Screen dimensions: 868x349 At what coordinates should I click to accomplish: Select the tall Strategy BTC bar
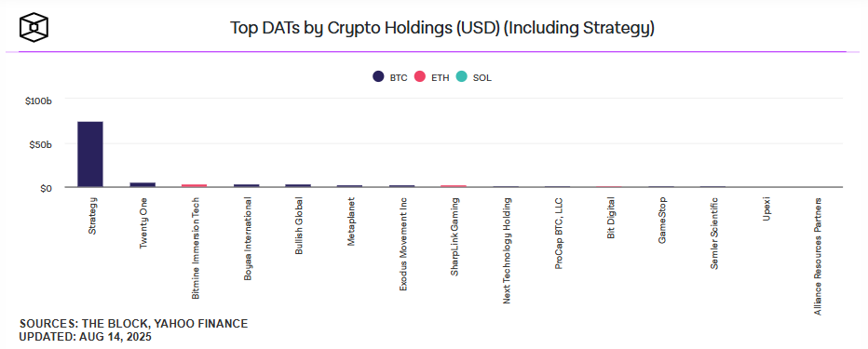click(x=90, y=154)
